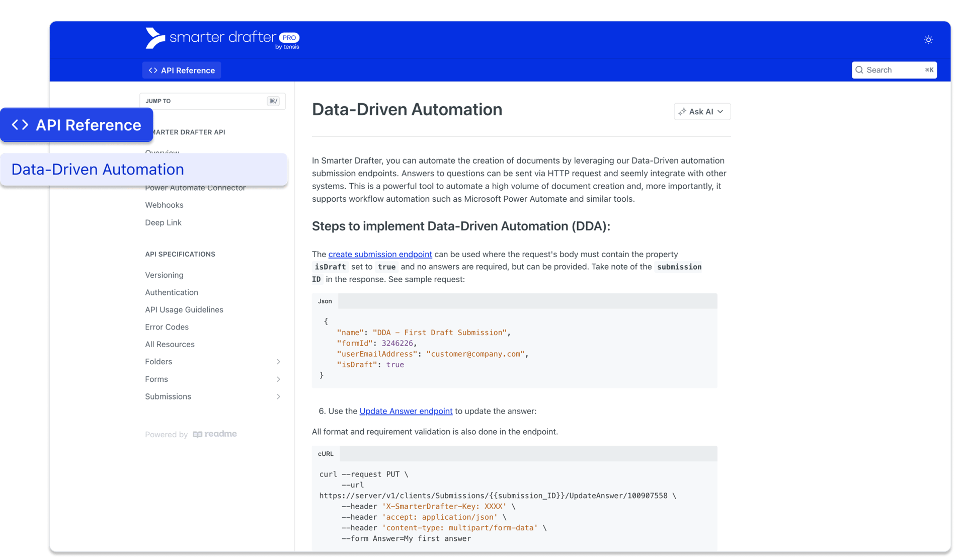Open the Ask AI dropdown
This screenshot has width=956, height=560.
click(x=702, y=111)
